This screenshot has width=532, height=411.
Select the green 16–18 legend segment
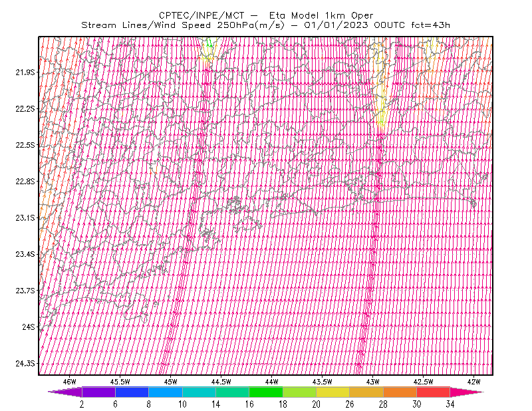click(x=266, y=392)
